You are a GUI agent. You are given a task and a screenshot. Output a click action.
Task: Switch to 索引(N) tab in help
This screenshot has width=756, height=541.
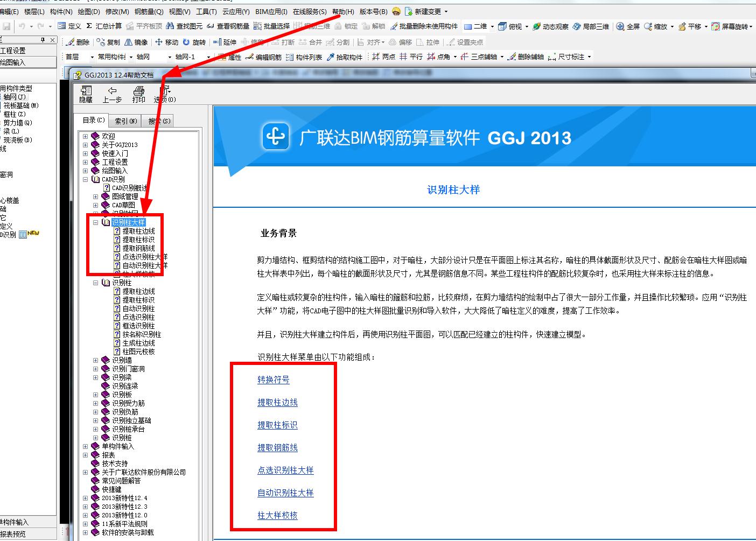[125, 121]
